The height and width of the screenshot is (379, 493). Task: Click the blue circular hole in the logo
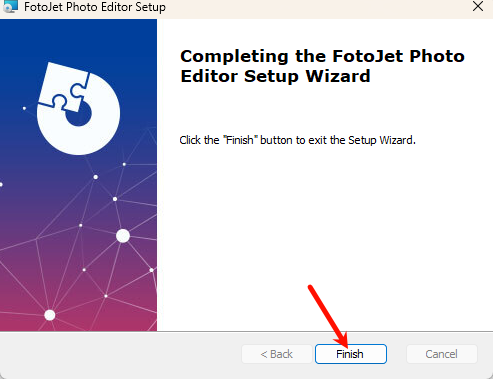(x=80, y=115)
